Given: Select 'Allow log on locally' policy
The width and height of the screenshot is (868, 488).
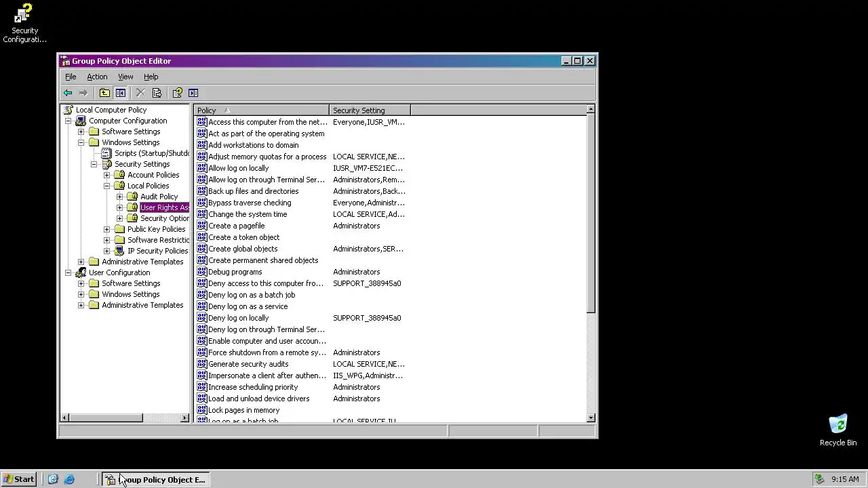Looking at the screenshot, I should (239, 168).
